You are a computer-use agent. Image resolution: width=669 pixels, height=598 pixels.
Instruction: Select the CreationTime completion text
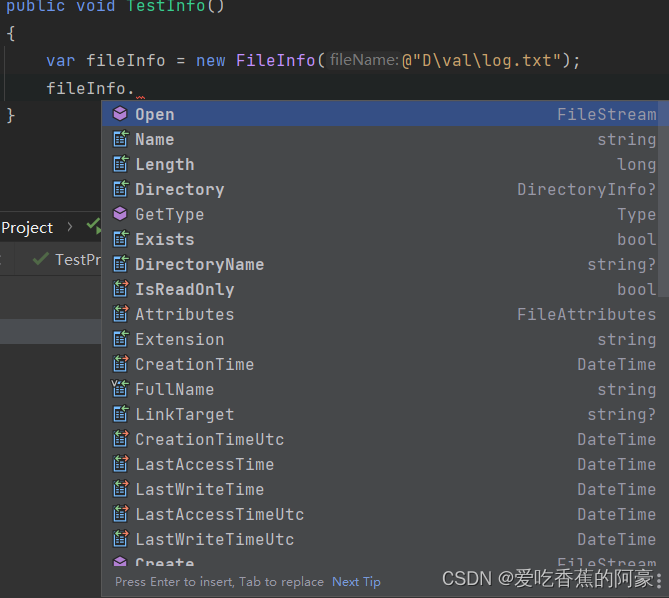pyautogui.click(x=195, y=364)
